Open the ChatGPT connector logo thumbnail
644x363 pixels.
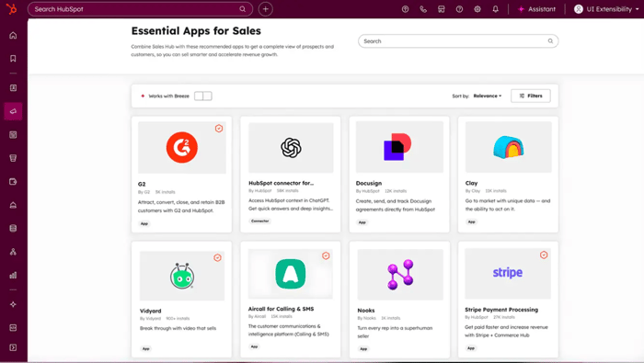[292, 148]
